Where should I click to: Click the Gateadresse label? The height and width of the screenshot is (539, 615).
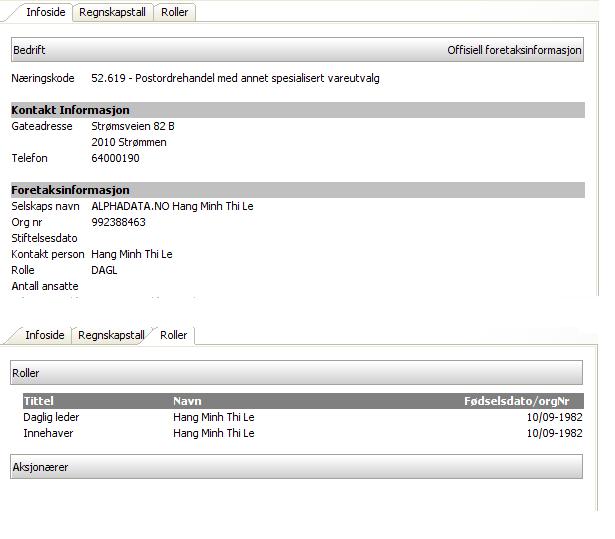tap(42, 126)
